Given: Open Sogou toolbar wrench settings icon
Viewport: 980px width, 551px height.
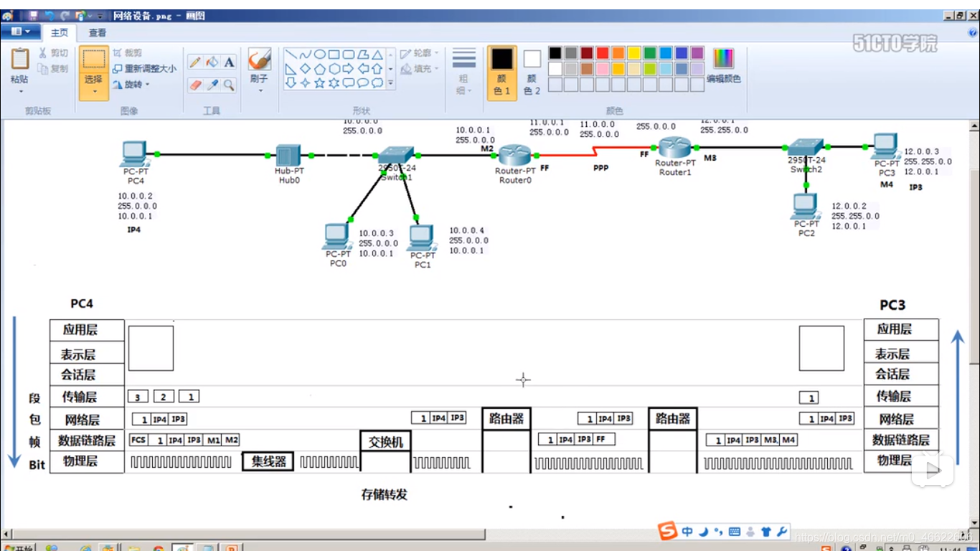Looking at the screenshot, I should pyautogui.click(x=782, y=532).
